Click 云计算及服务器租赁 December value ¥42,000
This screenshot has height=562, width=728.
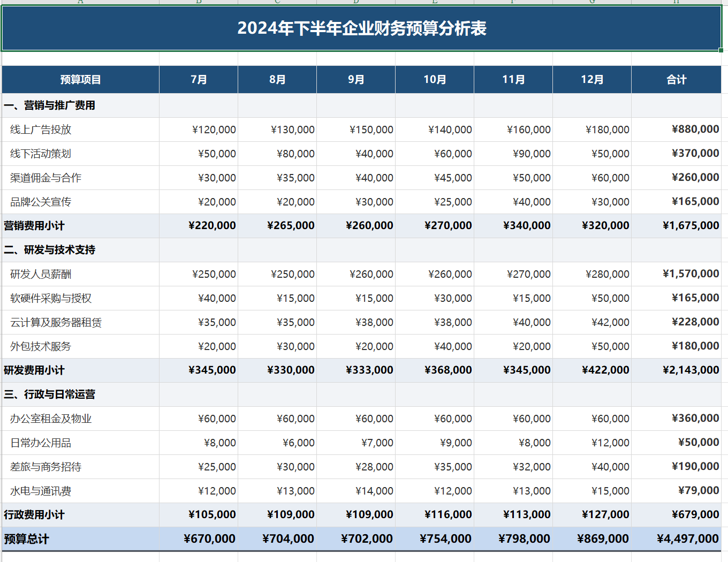pos(592,322)
